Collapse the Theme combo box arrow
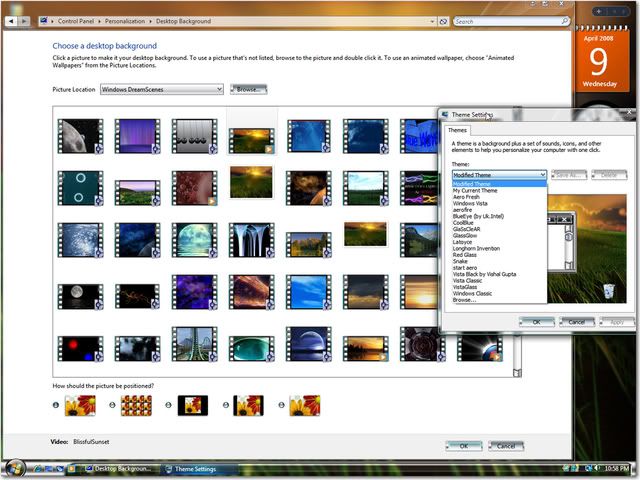This screenshot has width=640, height=480. (542, 175)
